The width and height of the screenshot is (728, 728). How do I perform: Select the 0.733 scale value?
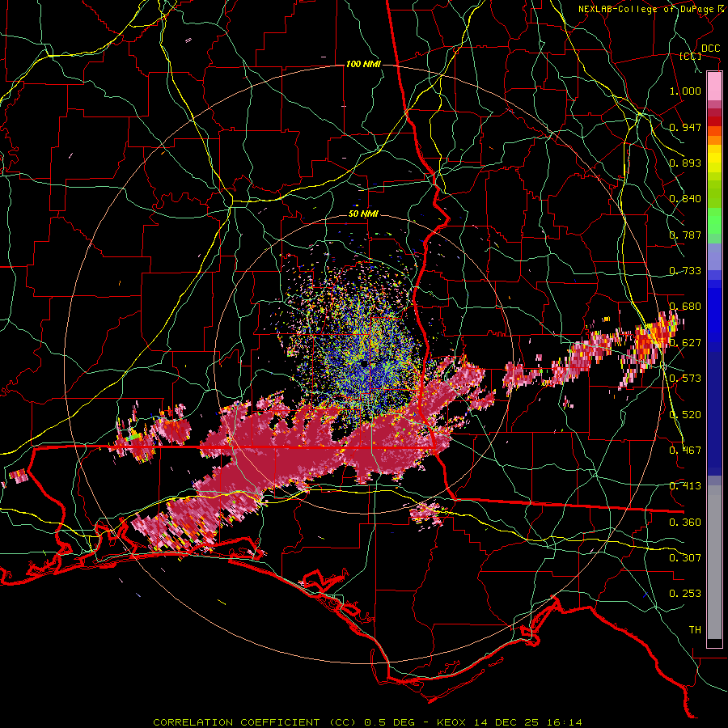tap(685, 271)
